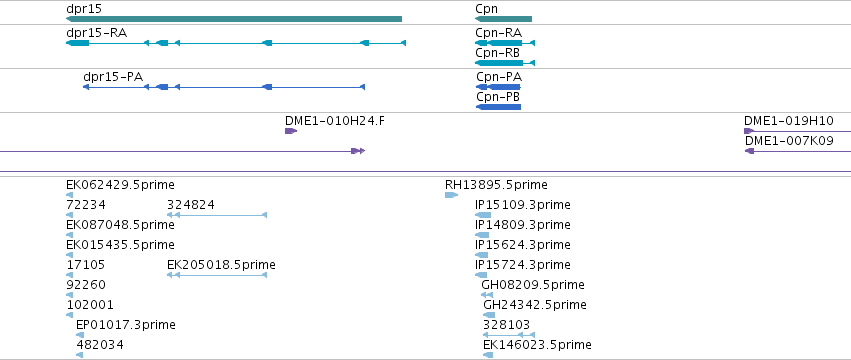This screenshot has height=360, width=851.
Task: Click the 324824 spliced EST feature
Action: pos(217,215)
